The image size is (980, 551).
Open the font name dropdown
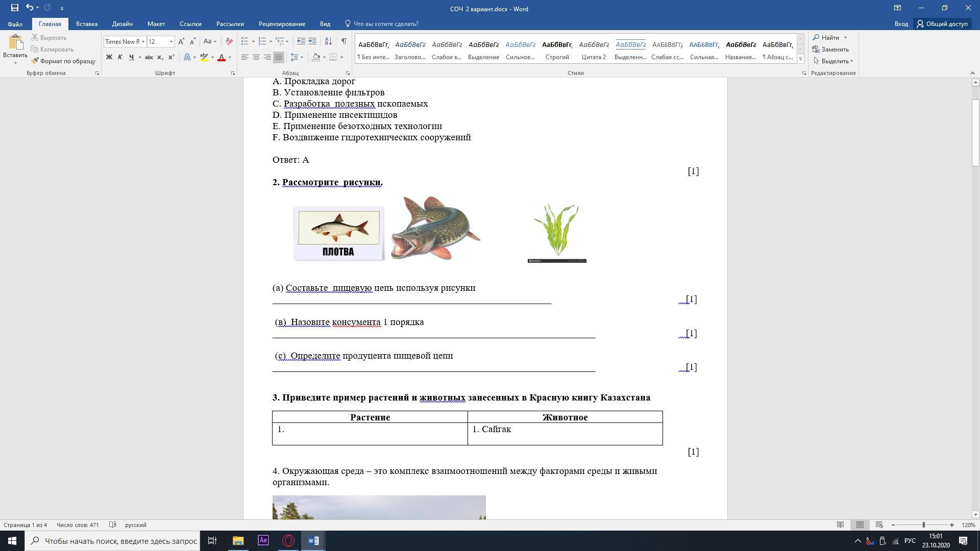143,42
